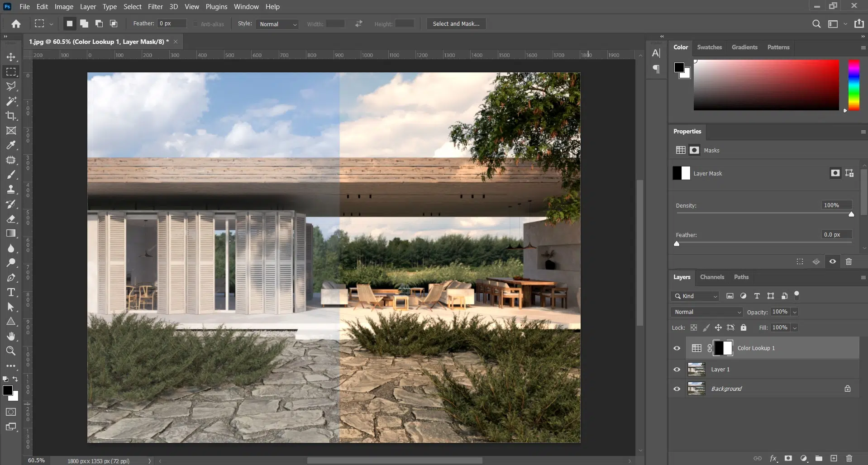Screen dimensions: 868x465
Task: Select the Move tool
Action: click(x=11, y=57)
